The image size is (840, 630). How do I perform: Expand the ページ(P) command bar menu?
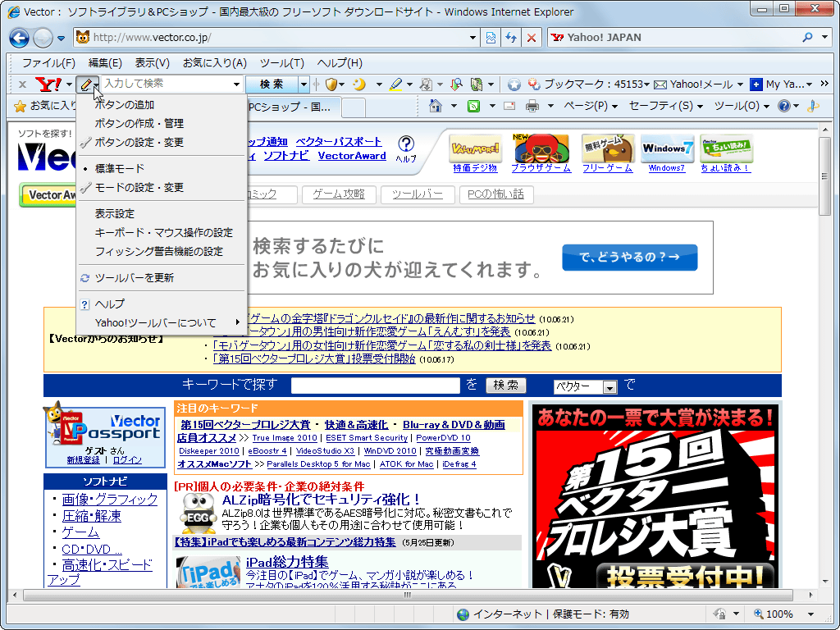point(591,106)
